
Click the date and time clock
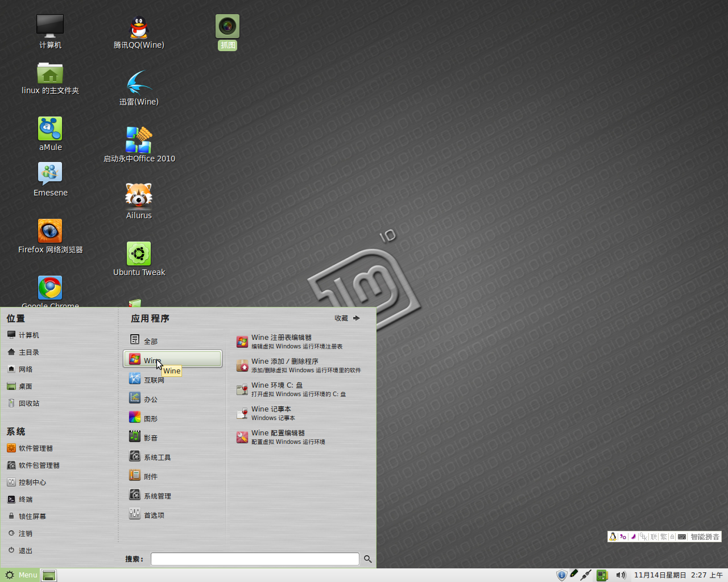678,575
